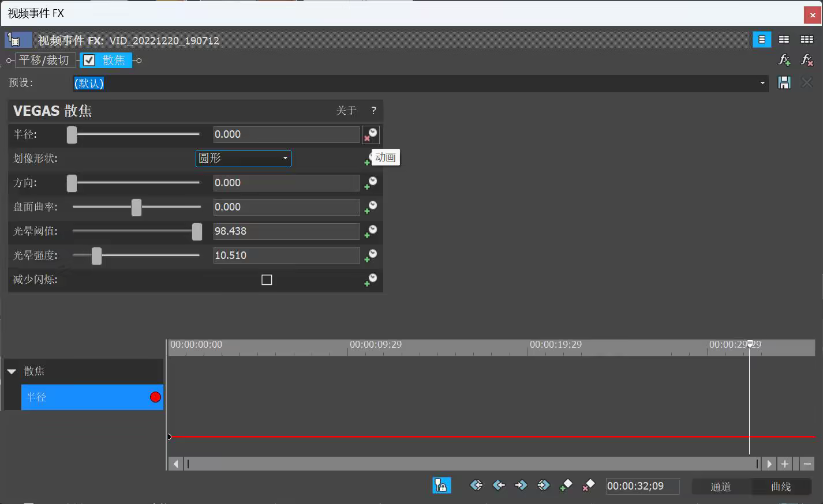Delete keyframe with red-x diamond icon

tap(588, 486)
